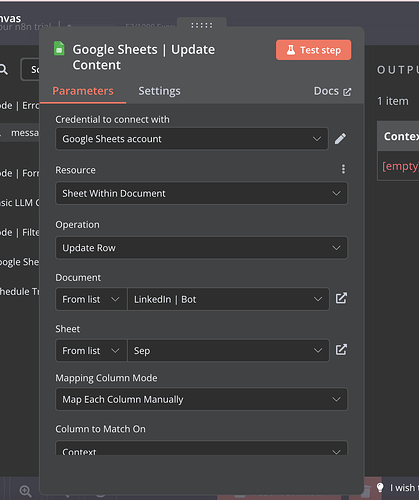Click the Column to Match On label
The width and height of the screenshot is (419, 500).
[x=100, y=429]
